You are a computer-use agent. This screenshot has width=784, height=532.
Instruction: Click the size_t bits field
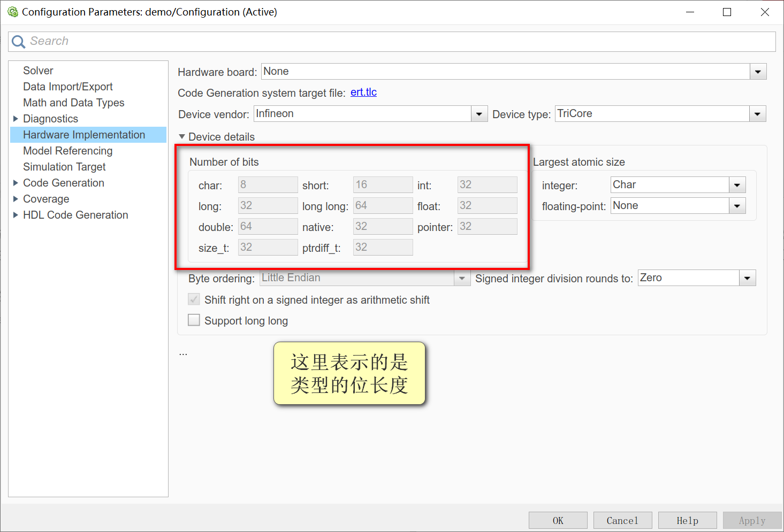tap(268, 247)
